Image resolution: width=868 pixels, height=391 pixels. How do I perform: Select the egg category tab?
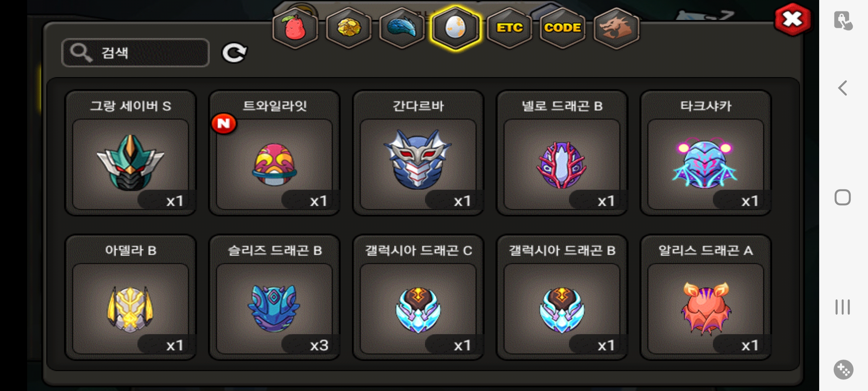[456, 28]
